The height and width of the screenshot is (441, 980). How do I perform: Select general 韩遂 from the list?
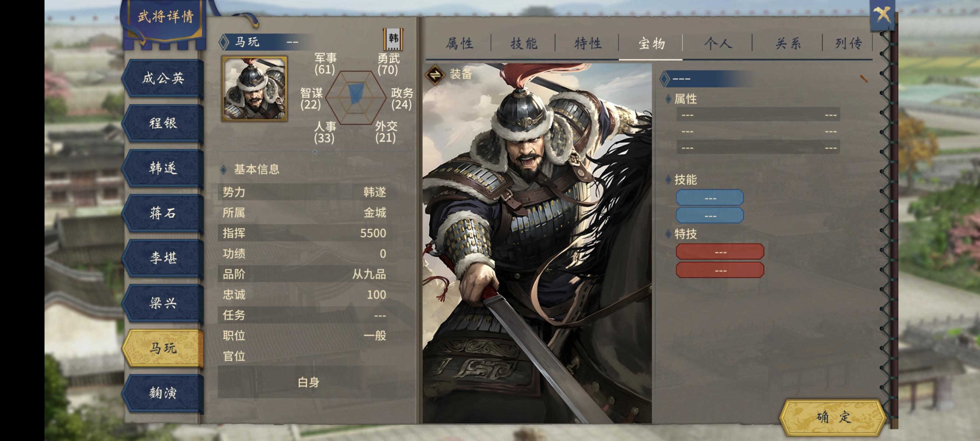click(163, 168)
